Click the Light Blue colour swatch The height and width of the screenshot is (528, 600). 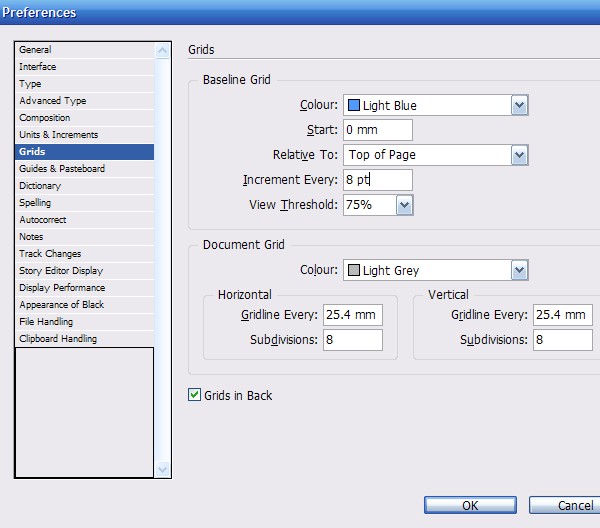point(354,105)
